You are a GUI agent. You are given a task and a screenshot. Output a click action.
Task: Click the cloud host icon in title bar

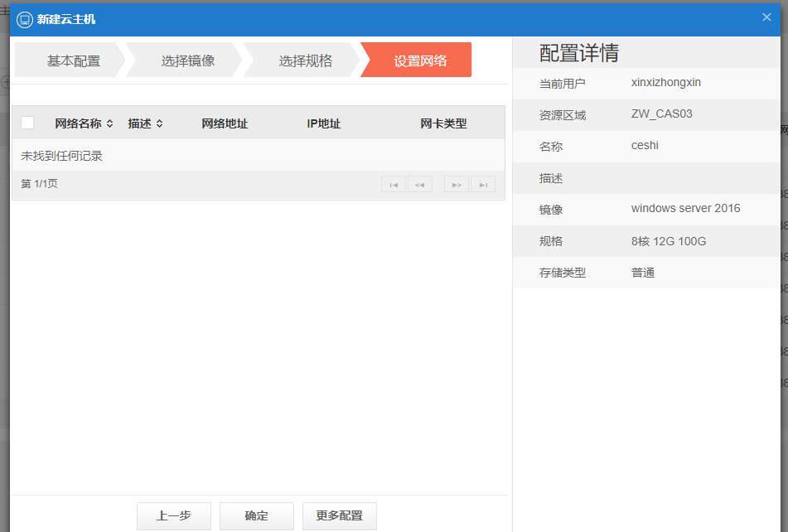pyautogui.click(x=25, y=19)
